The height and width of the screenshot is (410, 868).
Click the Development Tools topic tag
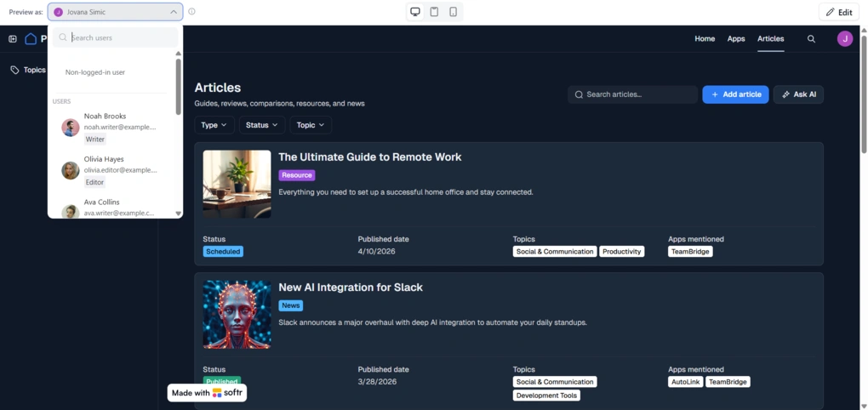click(x=546, y=396)
